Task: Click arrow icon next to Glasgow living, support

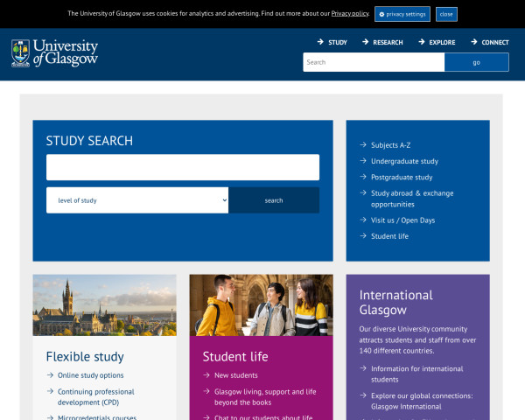Action: click(x=206, y=391)
